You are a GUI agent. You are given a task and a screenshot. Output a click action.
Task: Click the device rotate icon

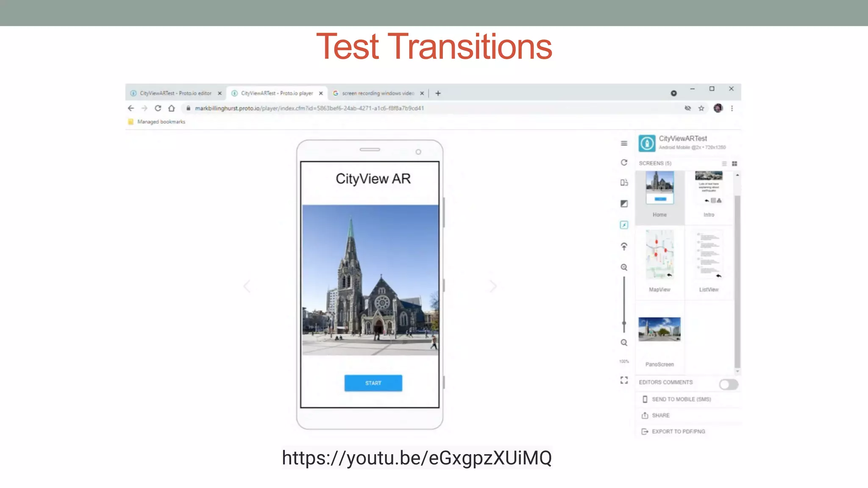(624, 183)
